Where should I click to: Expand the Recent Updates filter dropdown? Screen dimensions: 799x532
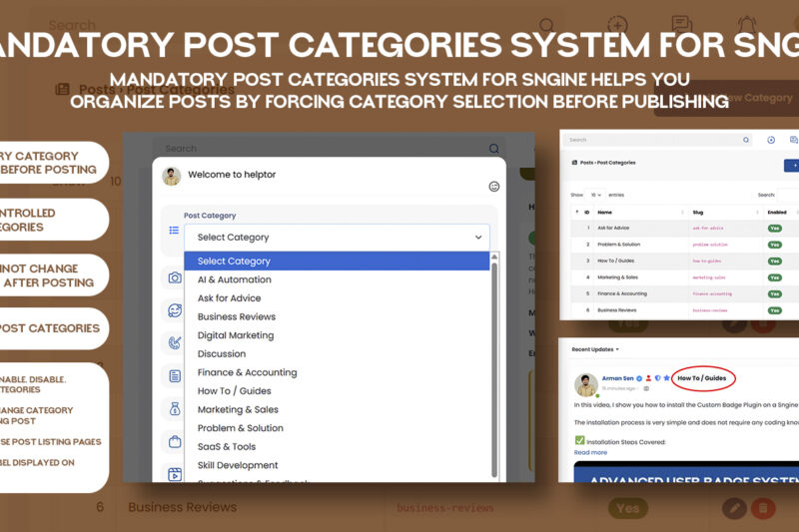click(595, 349)
